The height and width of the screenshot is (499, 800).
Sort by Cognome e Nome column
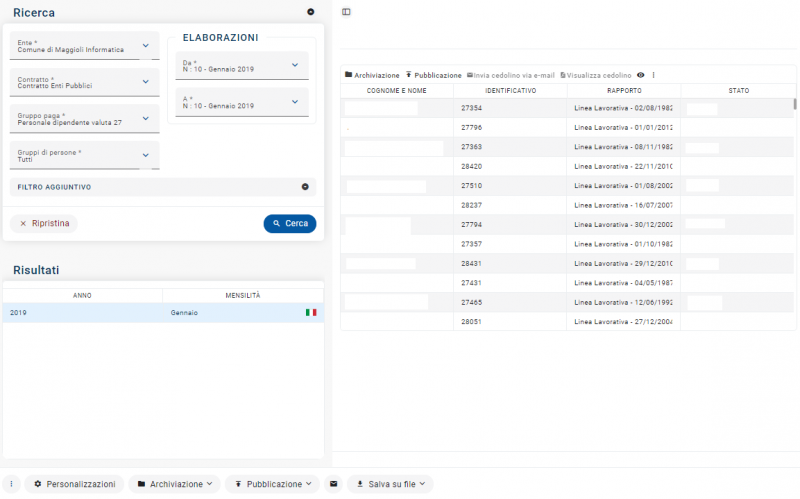pyautogui.click(x=396, y=90)
